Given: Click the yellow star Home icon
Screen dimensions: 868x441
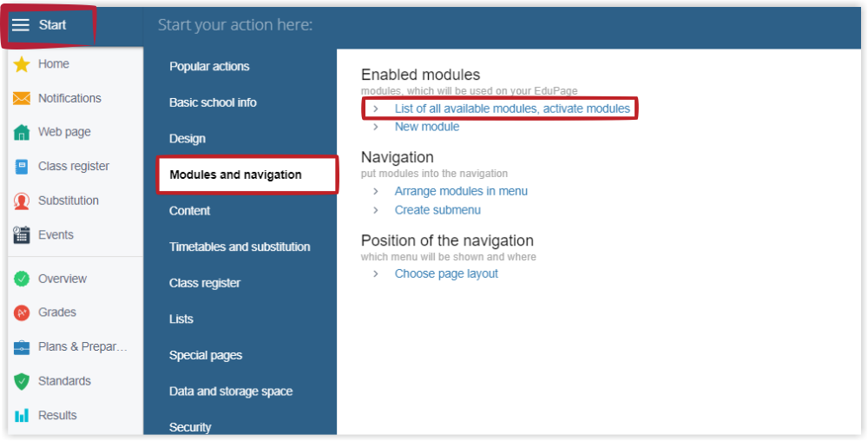Looking at the screenshot, I should [x=22, y=64].
